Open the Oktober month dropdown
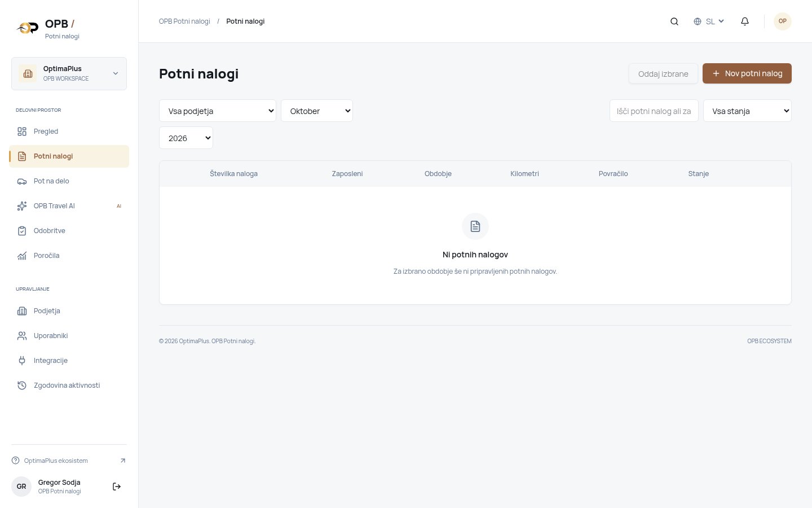Viewport: 812px width, 508px height. click(317, 111)
